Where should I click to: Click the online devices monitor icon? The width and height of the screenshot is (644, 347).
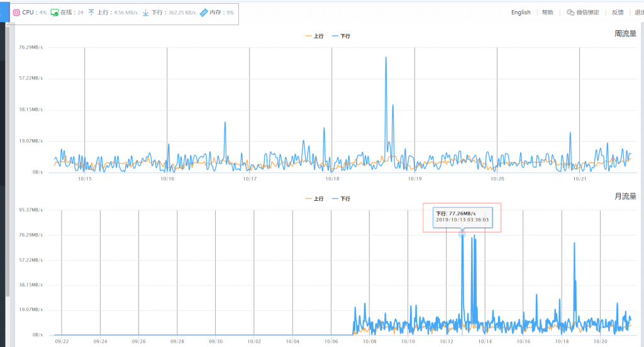55,13
